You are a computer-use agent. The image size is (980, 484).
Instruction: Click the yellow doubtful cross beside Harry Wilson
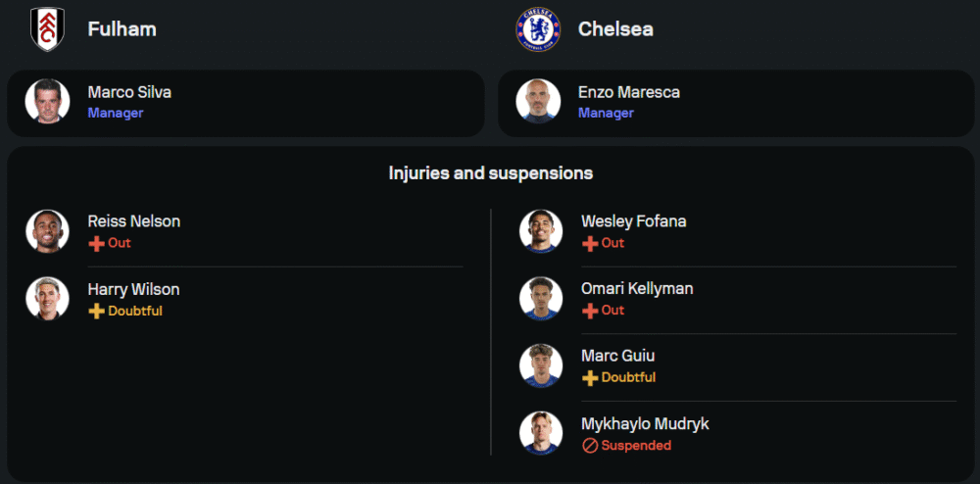point(96,312)
